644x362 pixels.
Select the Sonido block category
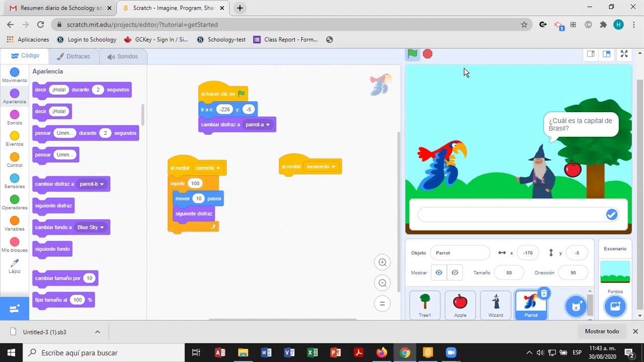click(15, 118)
